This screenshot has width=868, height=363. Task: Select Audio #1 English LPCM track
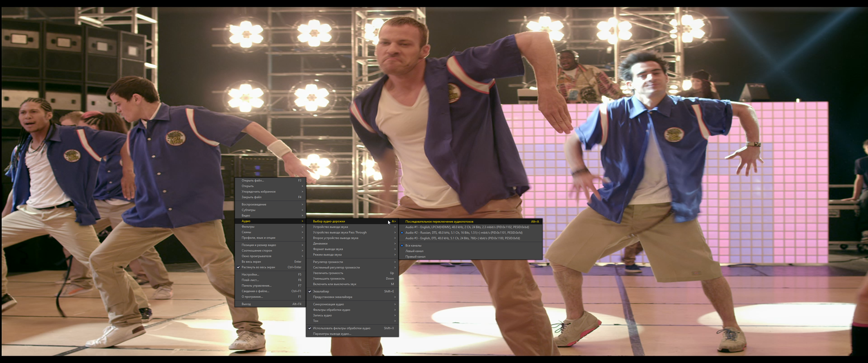(467, 227)
